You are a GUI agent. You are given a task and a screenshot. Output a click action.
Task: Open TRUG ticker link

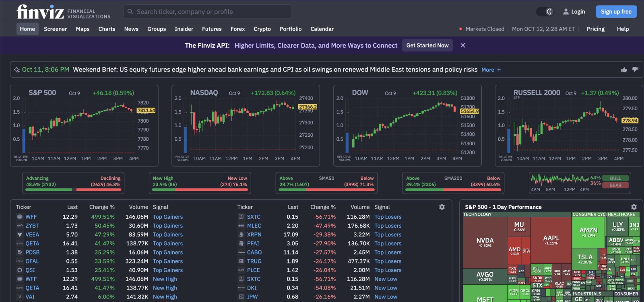[254, 261]
